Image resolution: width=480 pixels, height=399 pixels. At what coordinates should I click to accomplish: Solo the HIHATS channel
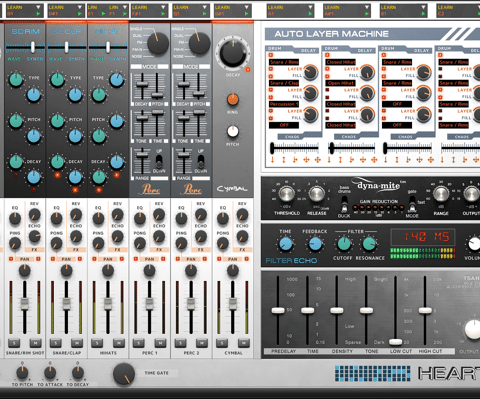pos(97,343)
